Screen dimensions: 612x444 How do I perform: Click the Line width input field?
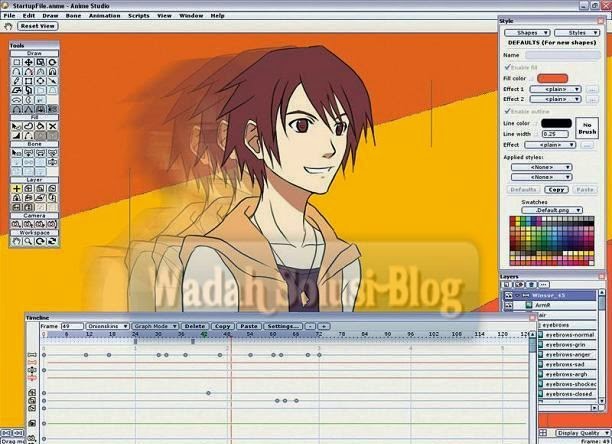click(x=555, y=134)
